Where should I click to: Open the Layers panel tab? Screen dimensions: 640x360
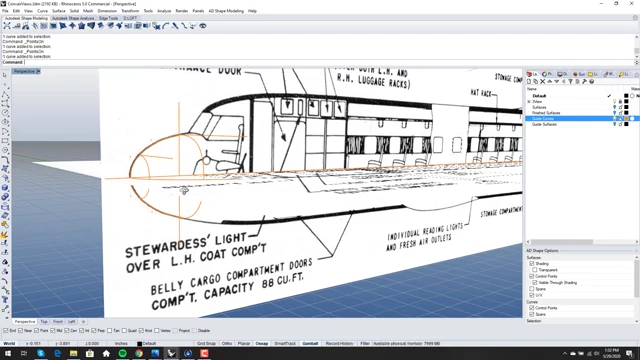(x=532, y=74)
